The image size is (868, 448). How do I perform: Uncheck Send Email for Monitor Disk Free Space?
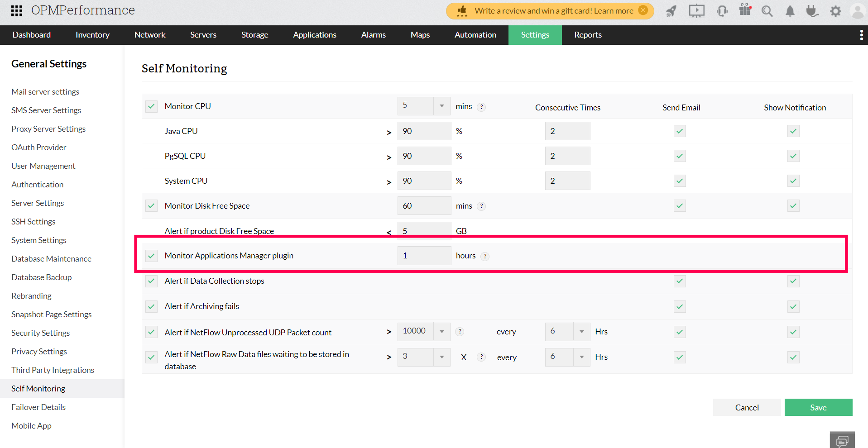coord(679,205)
